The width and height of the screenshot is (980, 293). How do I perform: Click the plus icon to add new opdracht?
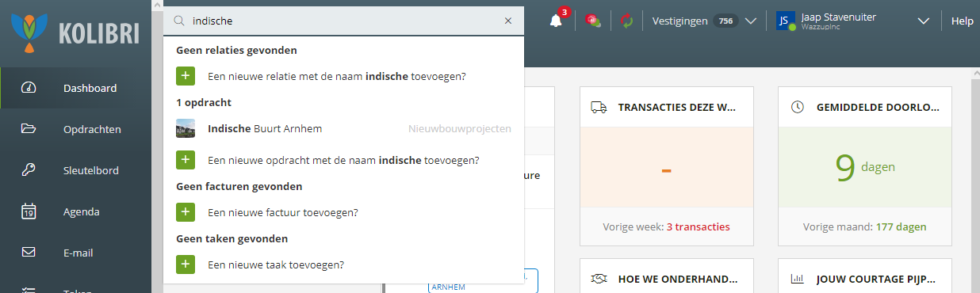point(186,159)
